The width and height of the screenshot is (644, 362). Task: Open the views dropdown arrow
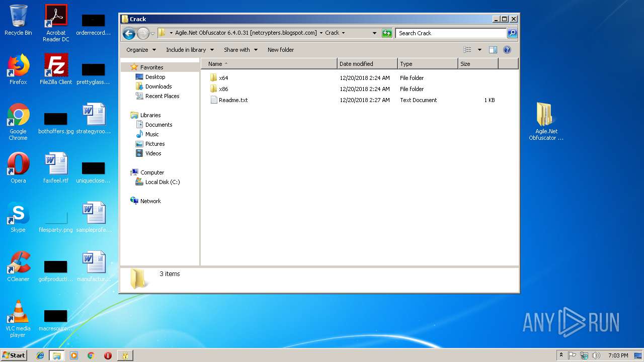(x=479, y=50)
